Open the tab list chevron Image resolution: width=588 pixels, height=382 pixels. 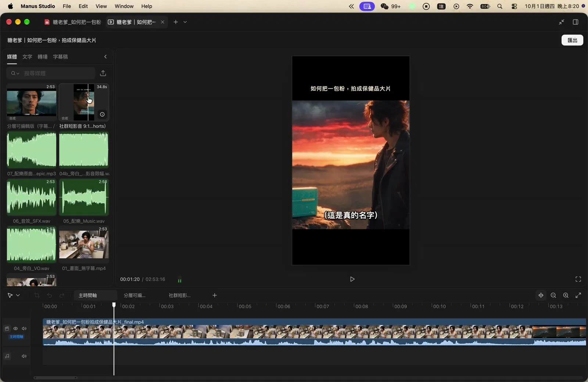click(185, 22)
